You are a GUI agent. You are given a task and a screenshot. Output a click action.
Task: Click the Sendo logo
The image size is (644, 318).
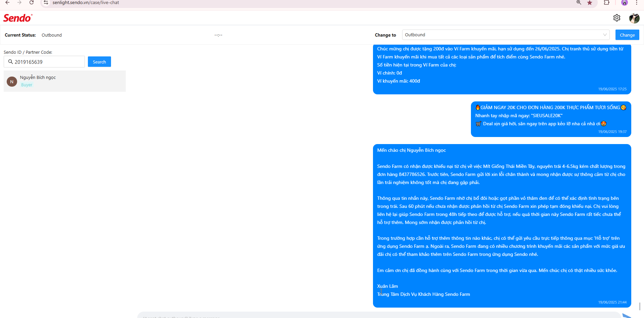point(18,18)
